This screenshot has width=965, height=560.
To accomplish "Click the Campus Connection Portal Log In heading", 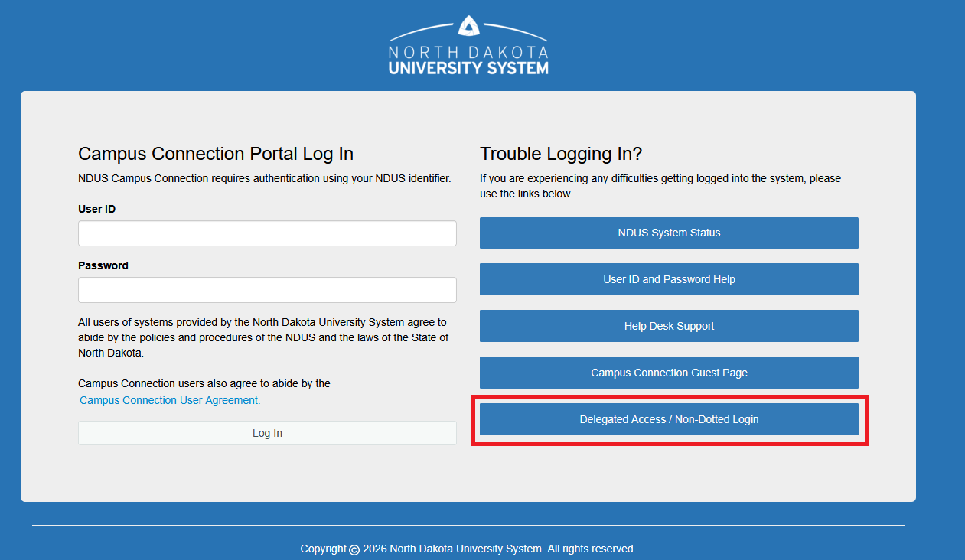I will coord(216,154).
